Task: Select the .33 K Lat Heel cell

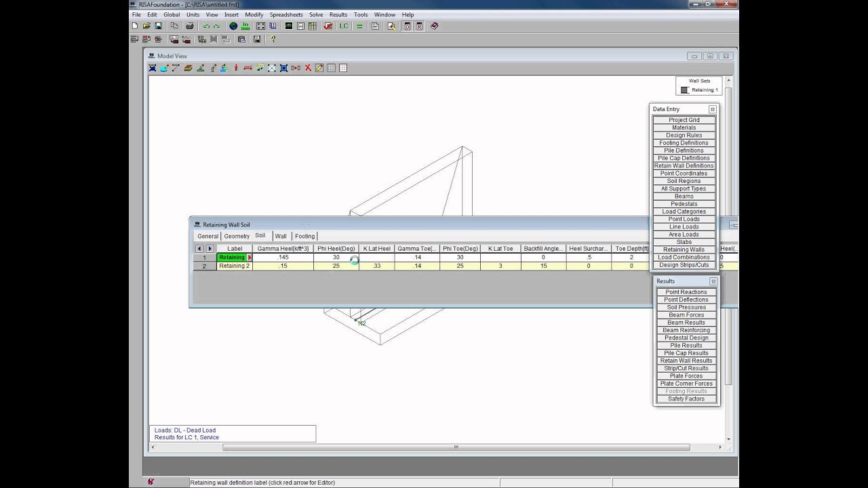Action: pos(376,266)
